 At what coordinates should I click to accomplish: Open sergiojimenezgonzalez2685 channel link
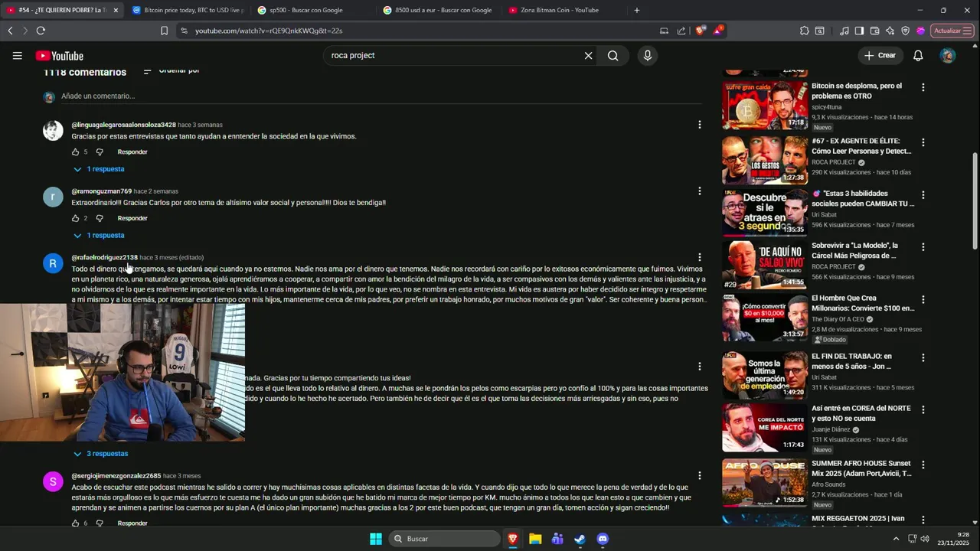click(116, 475)
